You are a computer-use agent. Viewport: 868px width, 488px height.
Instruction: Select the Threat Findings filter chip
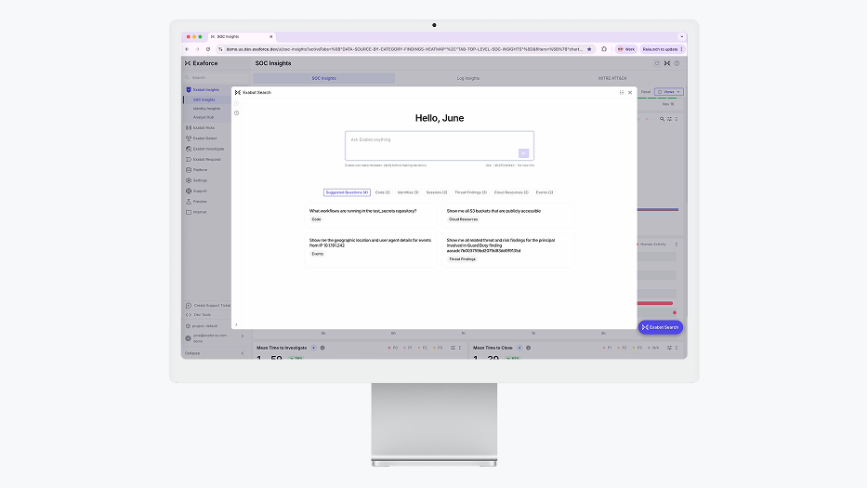(470, 192)
